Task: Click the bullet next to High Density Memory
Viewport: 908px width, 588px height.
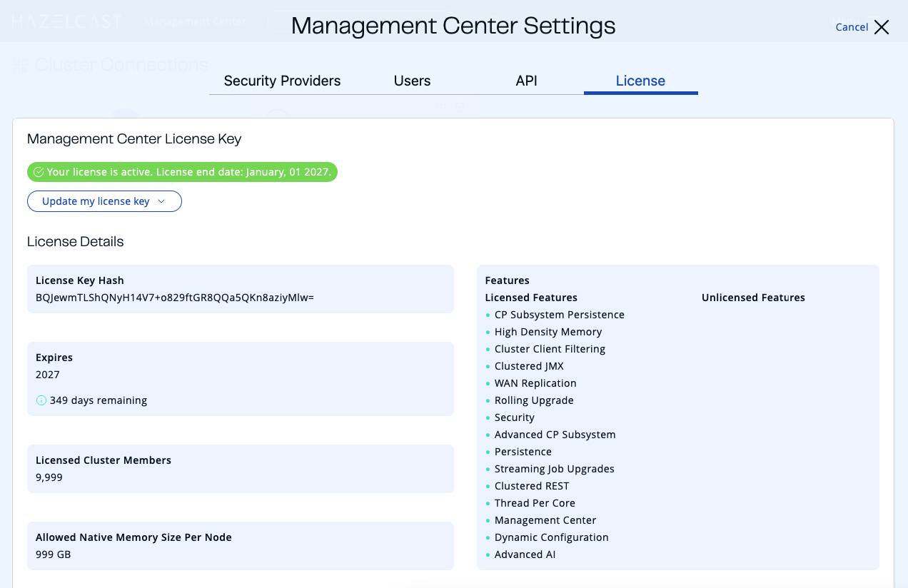Action: click(x=488, y=332)
